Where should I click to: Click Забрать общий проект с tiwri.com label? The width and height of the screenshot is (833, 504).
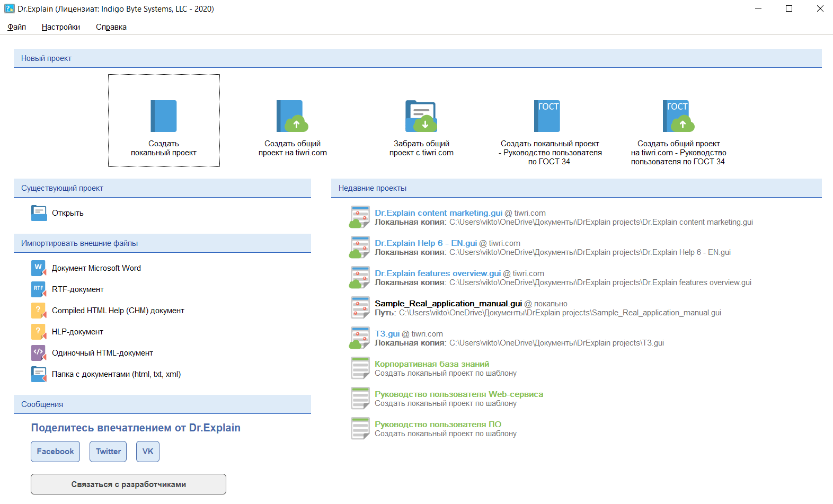pos(421,148)
